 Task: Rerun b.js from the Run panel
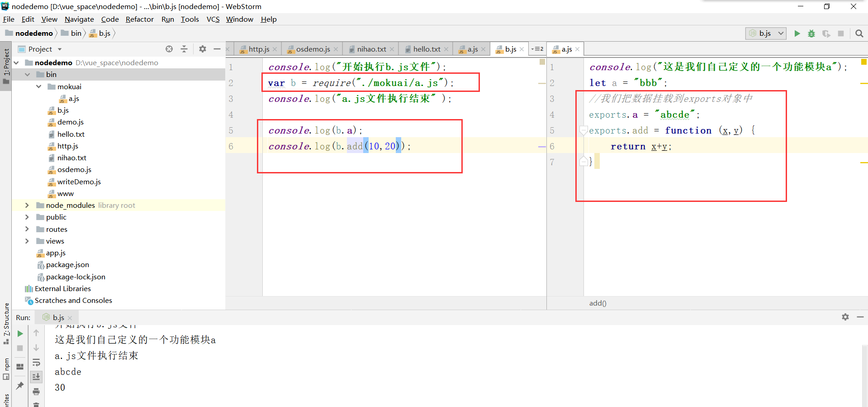[20, 334]
